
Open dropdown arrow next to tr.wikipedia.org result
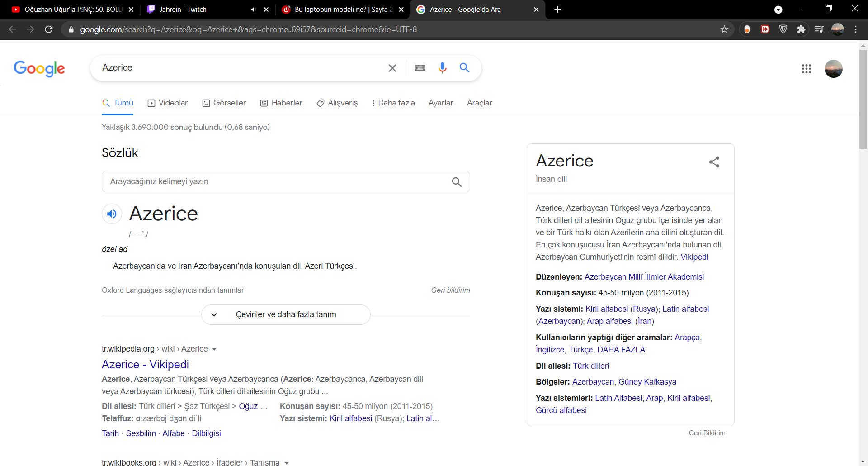coord(214,349)
